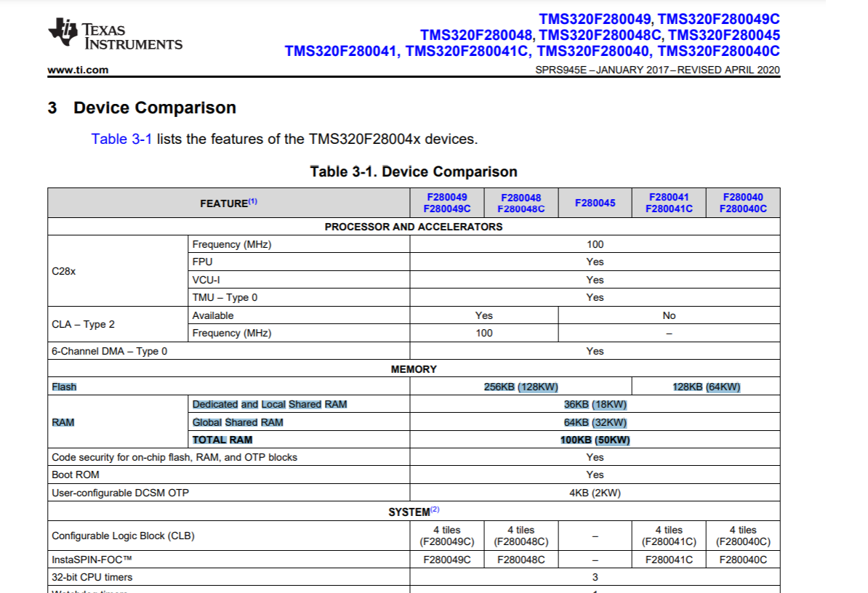Click F280045 in the table column header
The height and width of the screenshot is (593, 868).
tap(595, 203)
